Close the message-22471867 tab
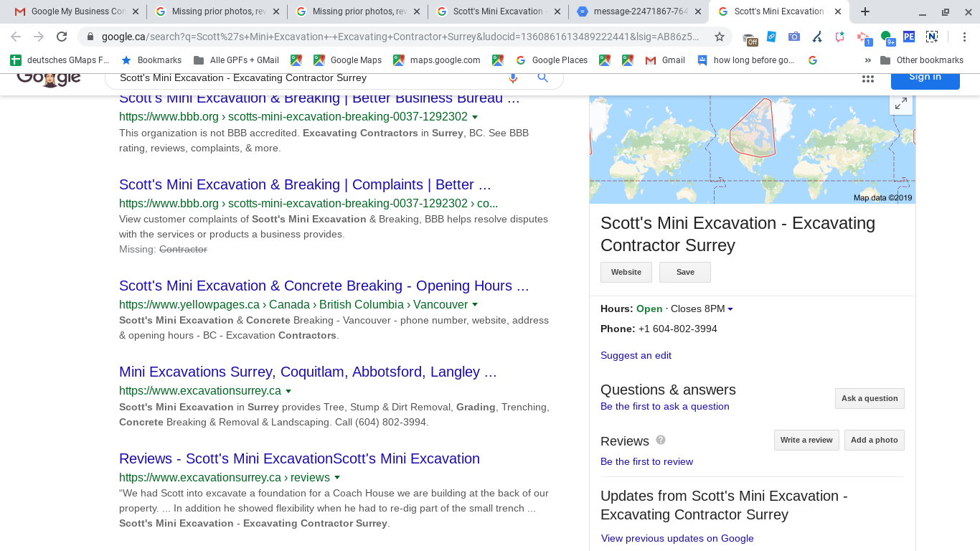The width and height of the screenshot is (980, 551). click(x=697, y=11)
